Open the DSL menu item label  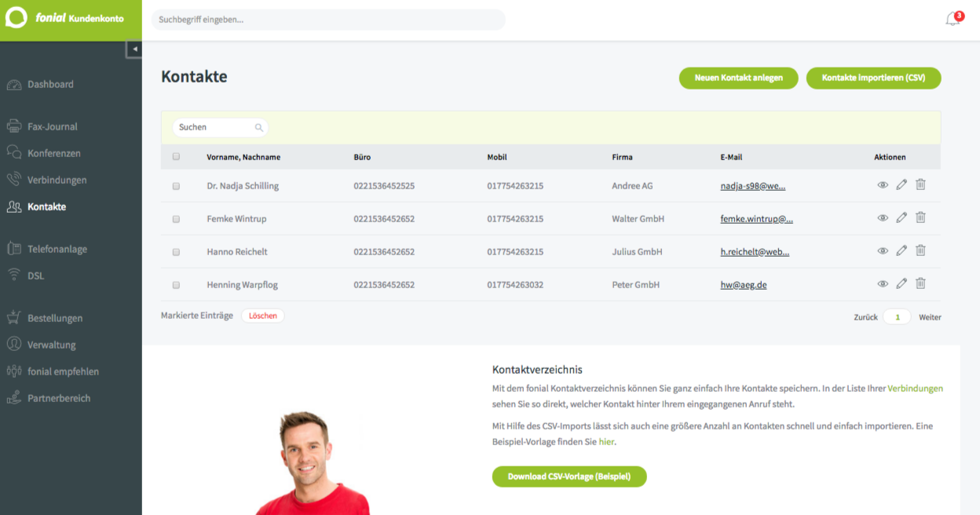pyautogui.click(x=36, y=276)
